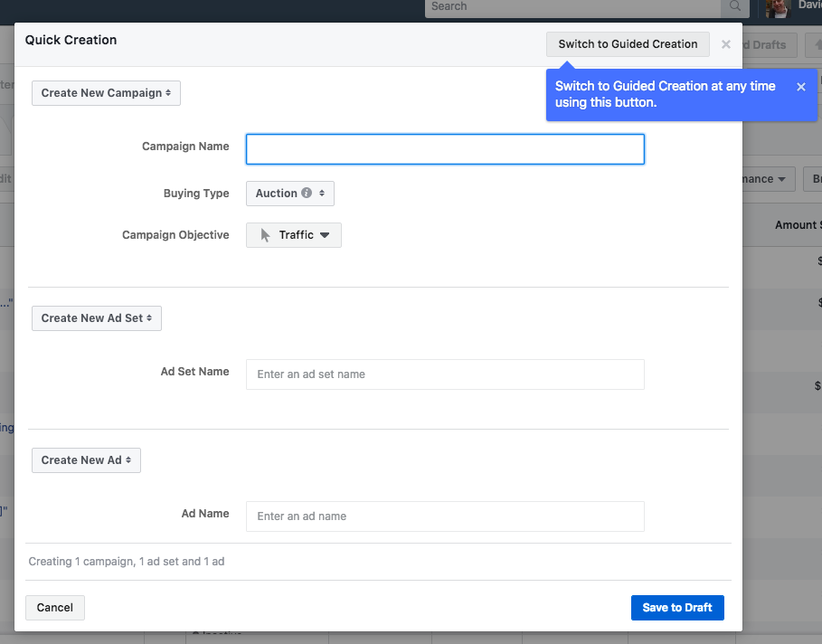822x644 pixels.
Task: Click the Ad Name input field
Action: point(445,516)
